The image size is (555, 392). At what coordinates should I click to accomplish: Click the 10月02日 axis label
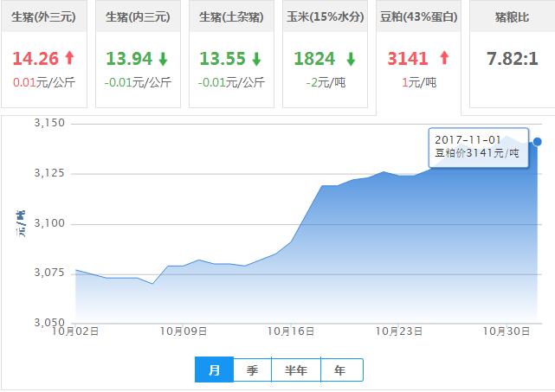(75, 331)
